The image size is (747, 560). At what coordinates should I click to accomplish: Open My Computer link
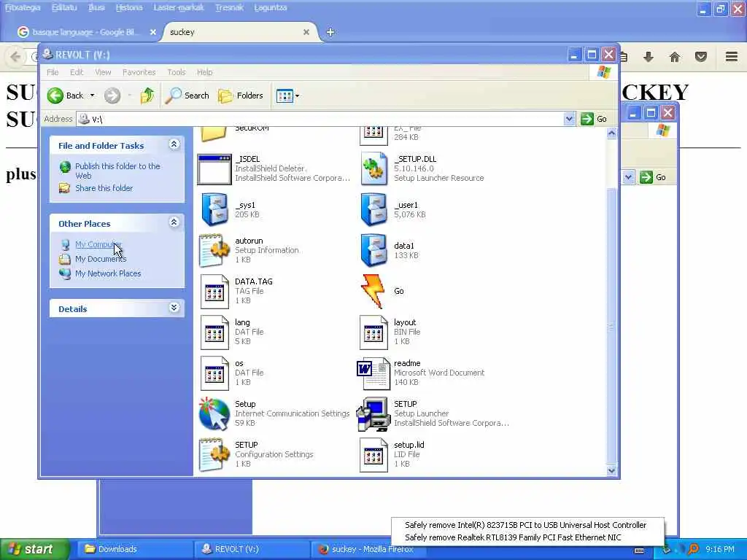(98, 244)
